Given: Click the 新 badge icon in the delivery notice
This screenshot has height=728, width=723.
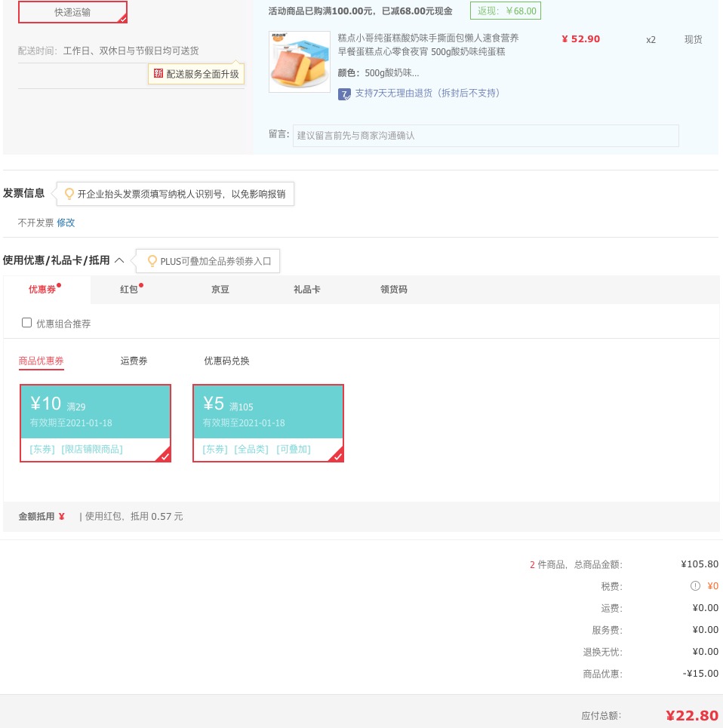Looking at the screenshot, I should pyautogui.click(x=158, y=73).
